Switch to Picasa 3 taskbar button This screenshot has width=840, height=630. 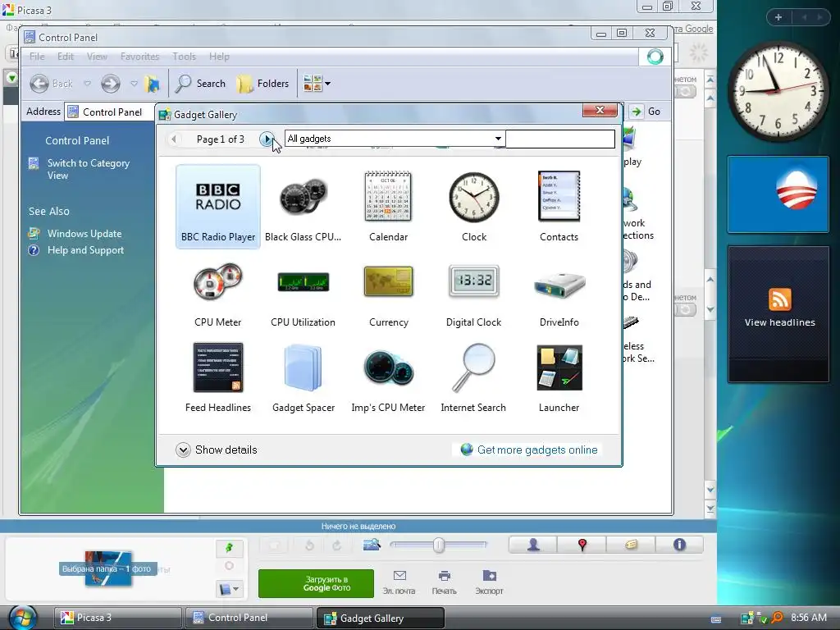(117, 618)
